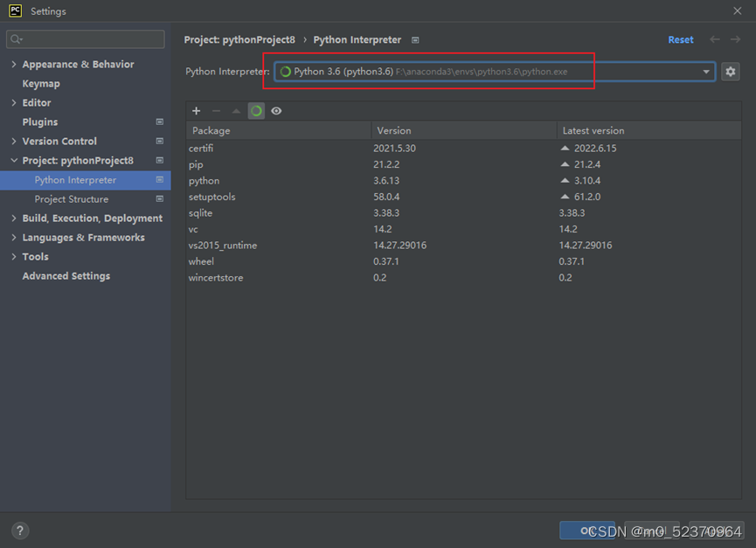
Task: Expand the Editor section
Action: click(14, 102)
